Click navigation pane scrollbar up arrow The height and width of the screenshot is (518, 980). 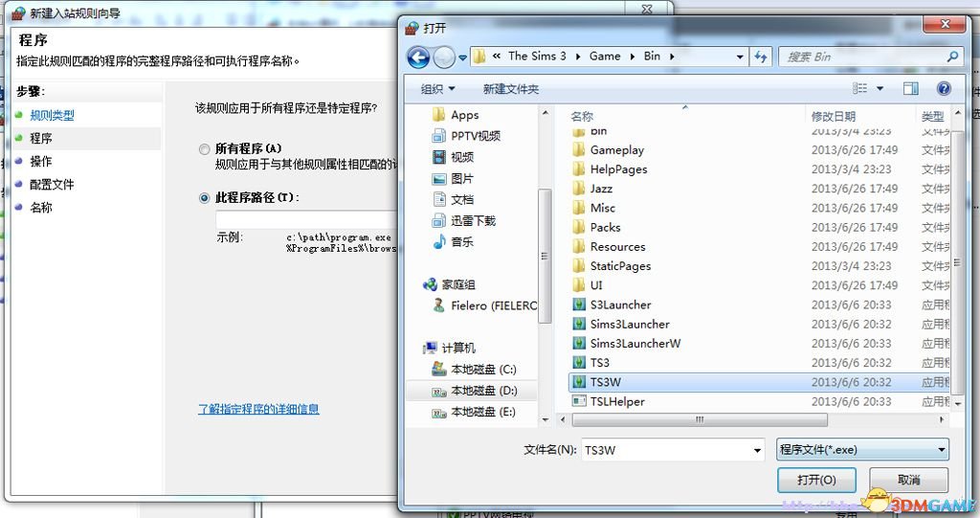tap(545, 113)
